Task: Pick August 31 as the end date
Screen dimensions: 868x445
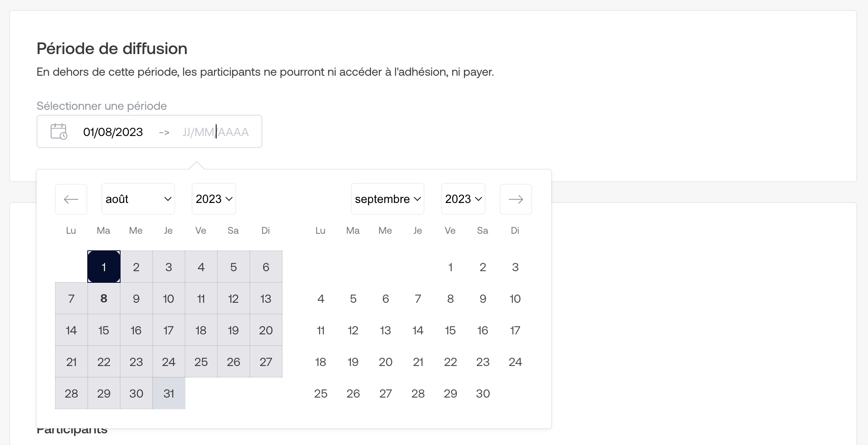Action: pyautogui.click(x=169, y=393)
